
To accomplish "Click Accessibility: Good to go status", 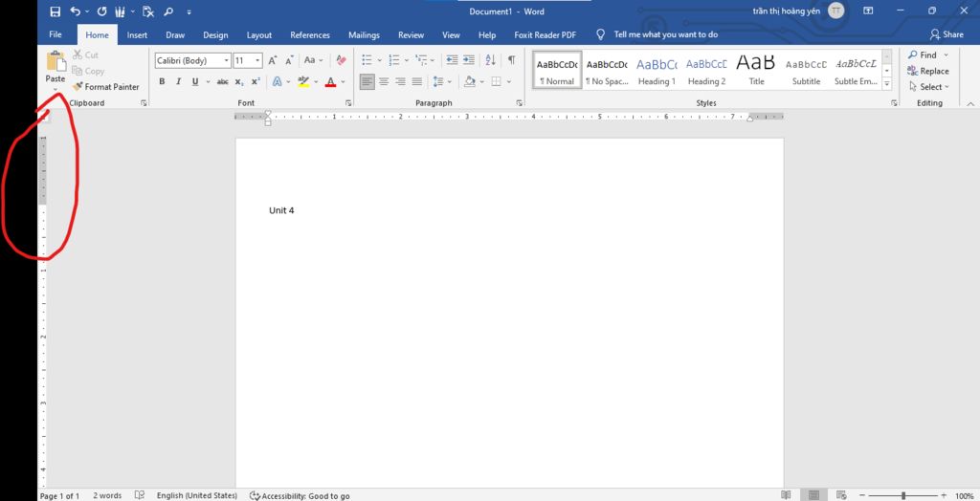I will tap(300, 495).
